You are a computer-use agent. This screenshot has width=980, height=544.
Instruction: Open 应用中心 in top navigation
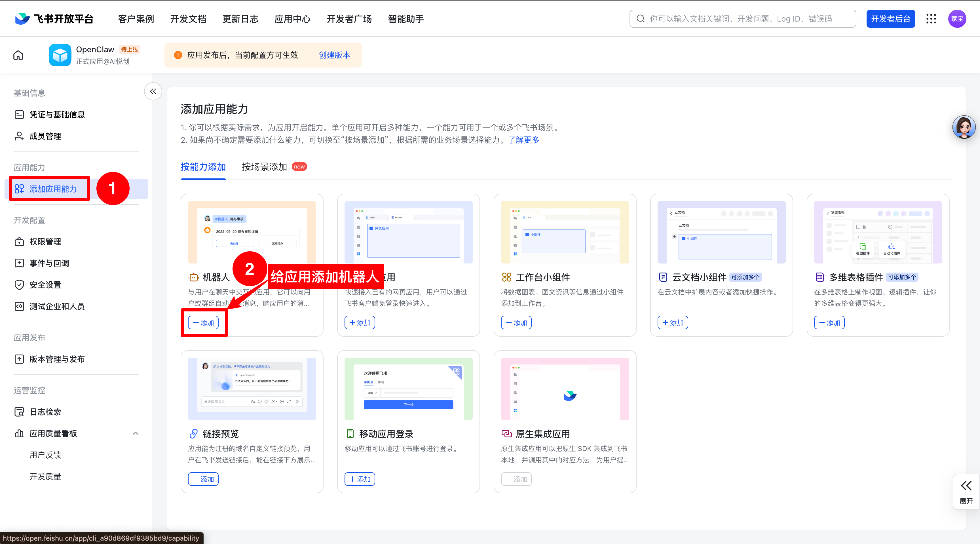292,19
